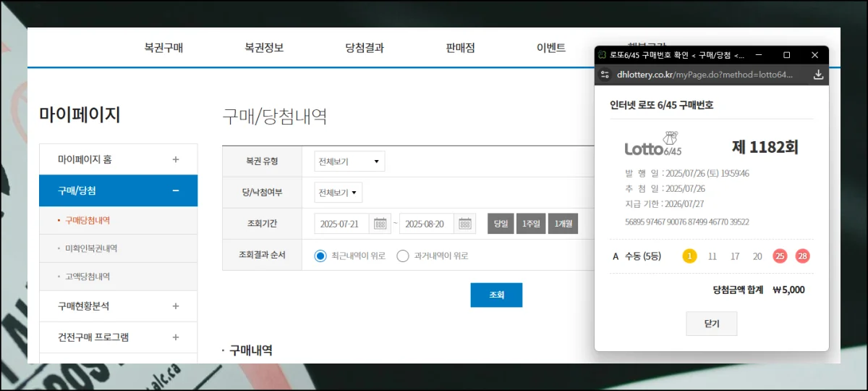Collapse 구매/당첨 section with minus icon
868x391 pixels.
pos(176,191)
